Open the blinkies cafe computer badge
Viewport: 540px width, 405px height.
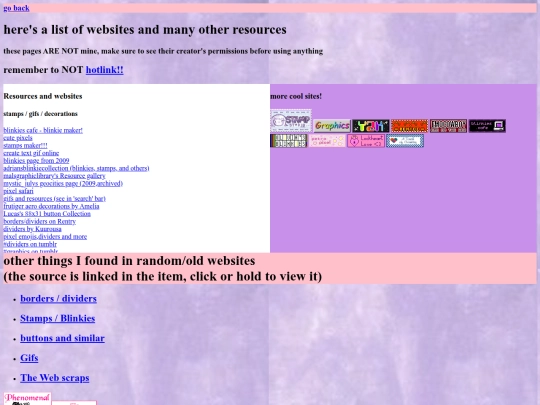click(487, 126)
